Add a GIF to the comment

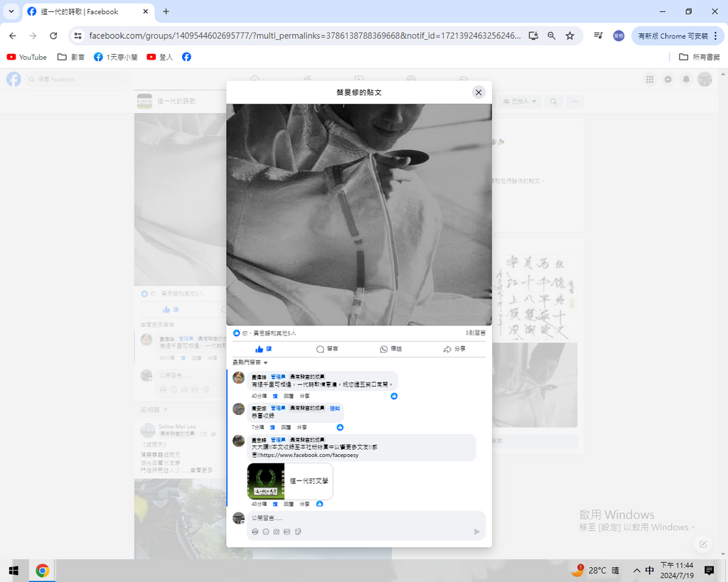[x=287, y=532]
